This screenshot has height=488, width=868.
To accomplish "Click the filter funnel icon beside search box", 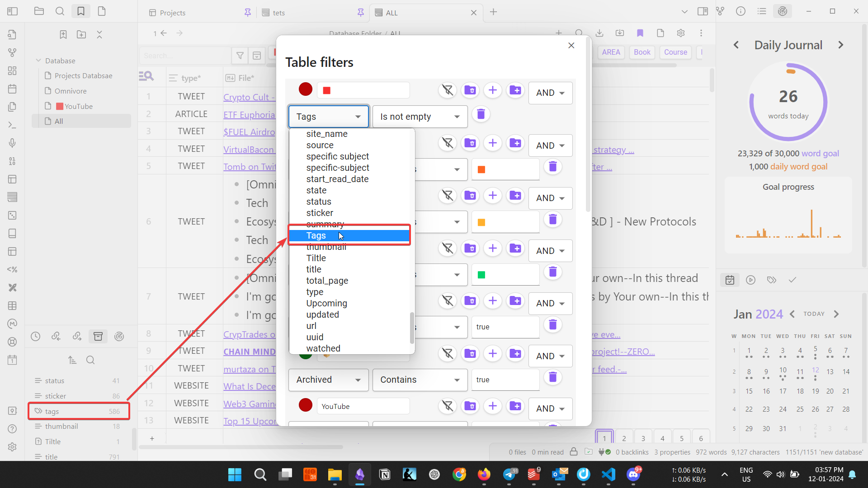I will pos(240,56).
